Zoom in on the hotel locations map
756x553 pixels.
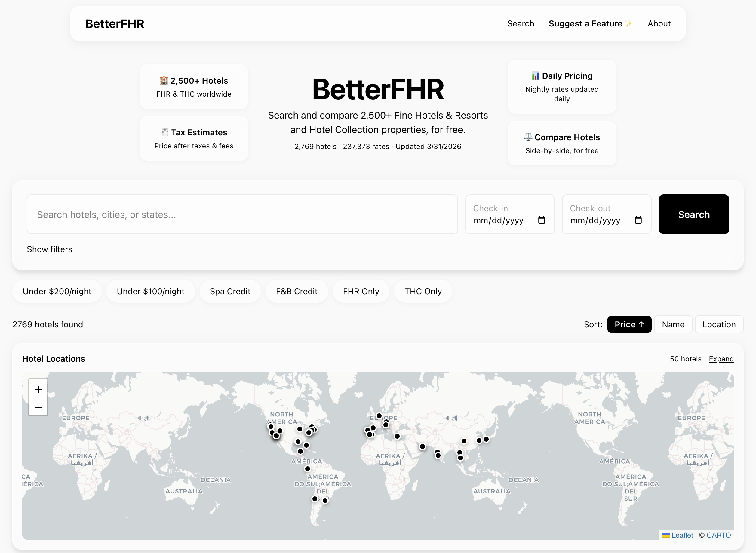pos(38,389)
